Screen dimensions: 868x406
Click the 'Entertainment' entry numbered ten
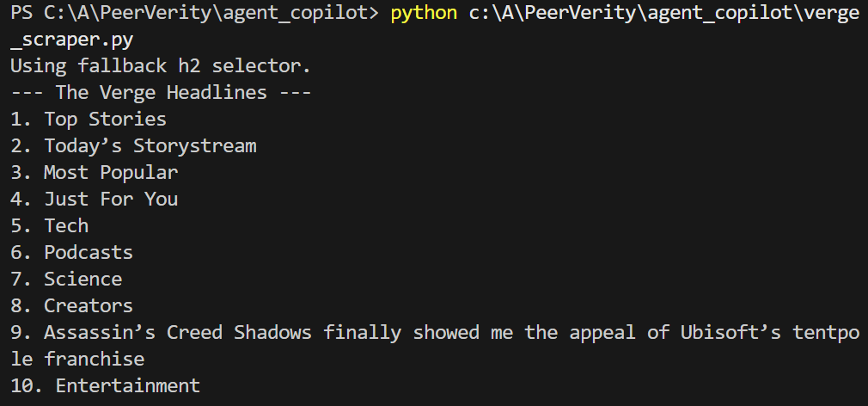click(105, 385)
